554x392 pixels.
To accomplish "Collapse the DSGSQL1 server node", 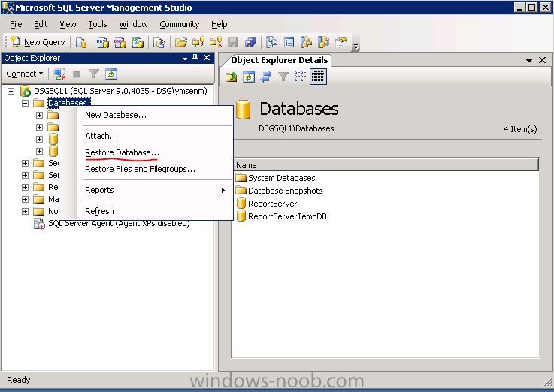I will click(11, 92).
